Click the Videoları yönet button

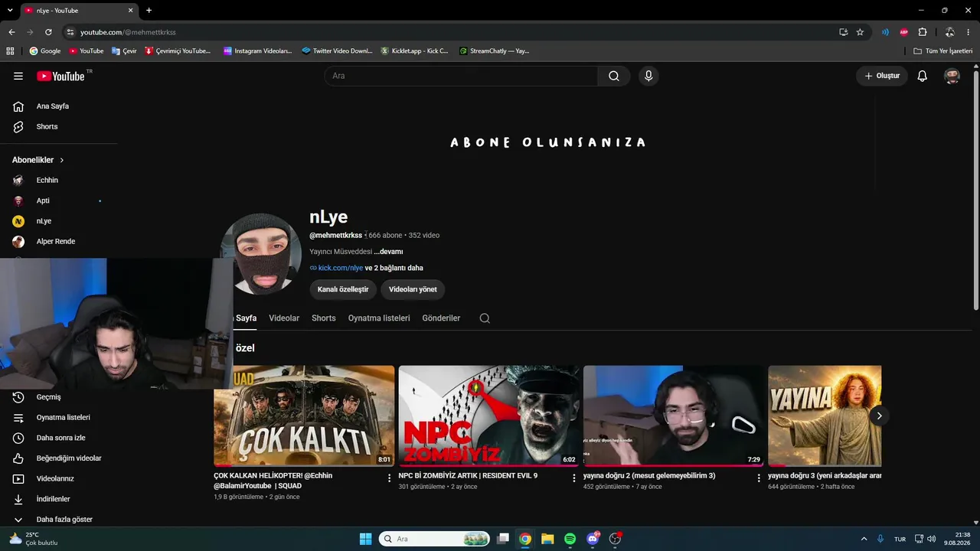click(413, 289)
